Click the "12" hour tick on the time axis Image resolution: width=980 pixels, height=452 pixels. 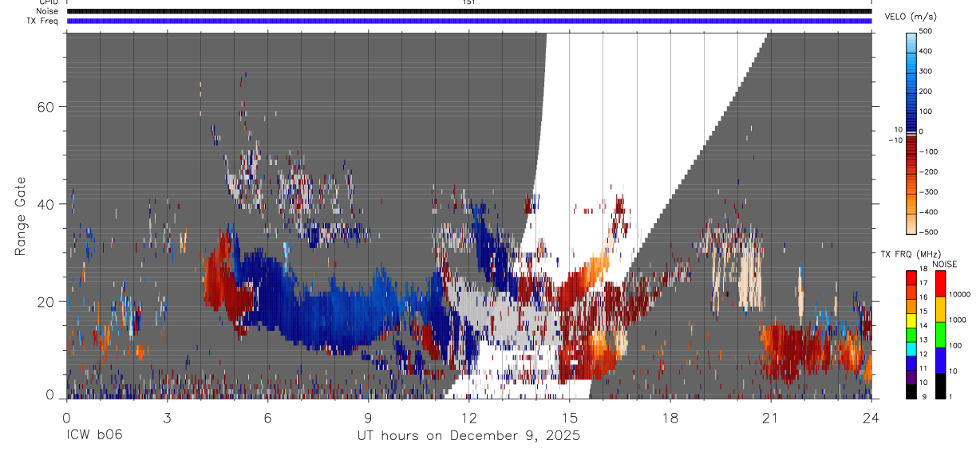pyautogui.click(x=468, y=417)
